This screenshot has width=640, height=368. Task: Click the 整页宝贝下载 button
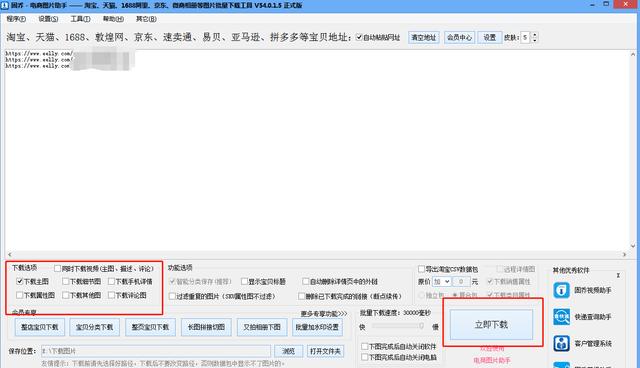tap(150, 327)
